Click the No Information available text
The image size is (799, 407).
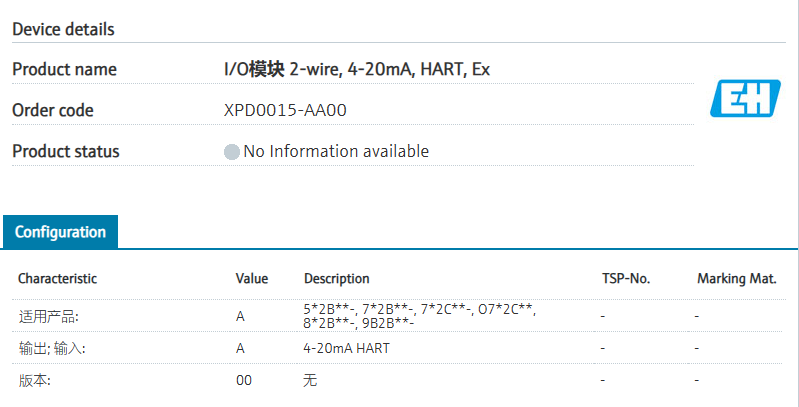coord(336,152)
